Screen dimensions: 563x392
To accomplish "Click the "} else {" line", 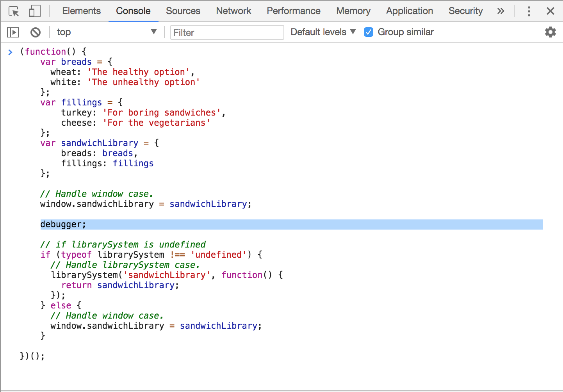I will pyautogui.click(x=61, y=306).
